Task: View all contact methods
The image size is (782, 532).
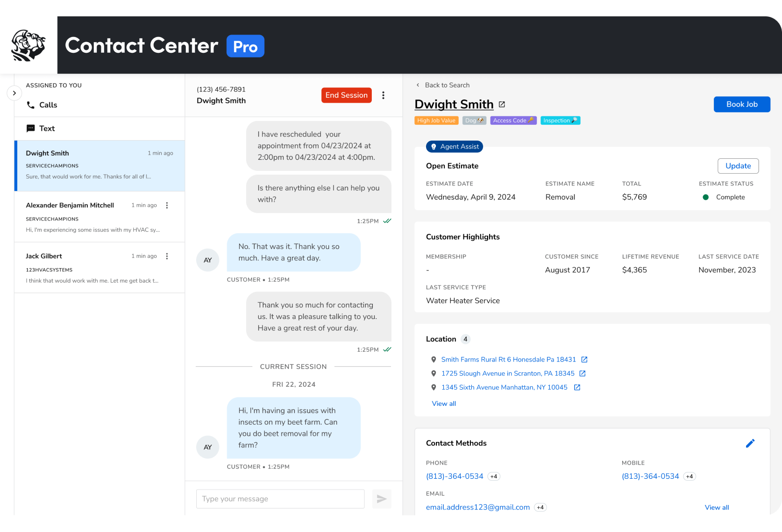Action: 717,507
